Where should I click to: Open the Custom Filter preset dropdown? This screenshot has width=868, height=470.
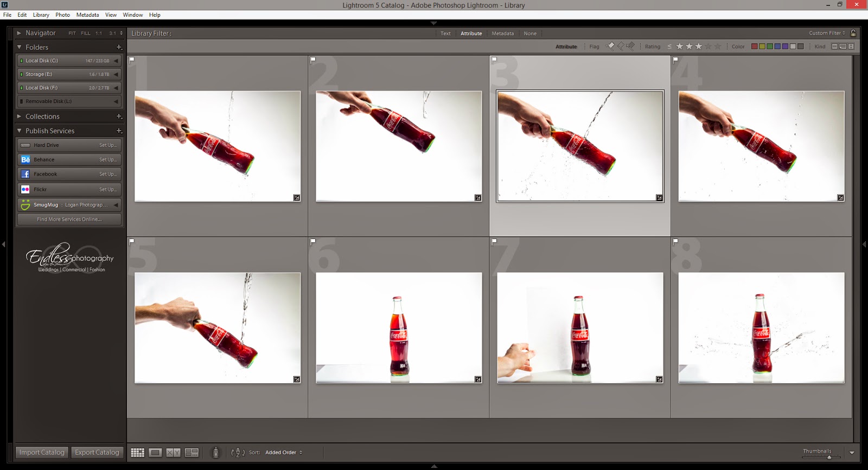(x=827, y=33)
